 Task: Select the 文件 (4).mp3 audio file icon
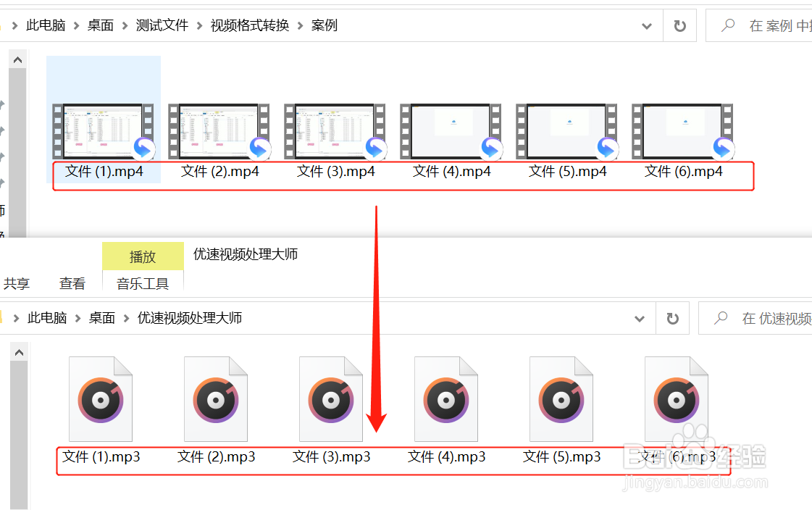[x=446, y=399]
